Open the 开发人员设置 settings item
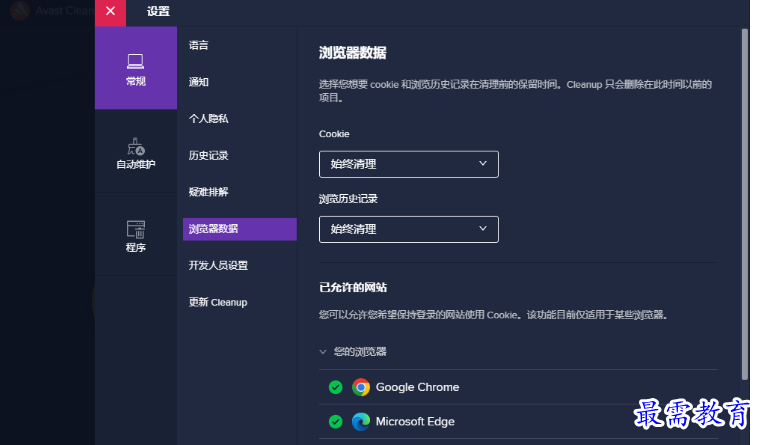This screenshot has height=445, width=758. point(218,266)
